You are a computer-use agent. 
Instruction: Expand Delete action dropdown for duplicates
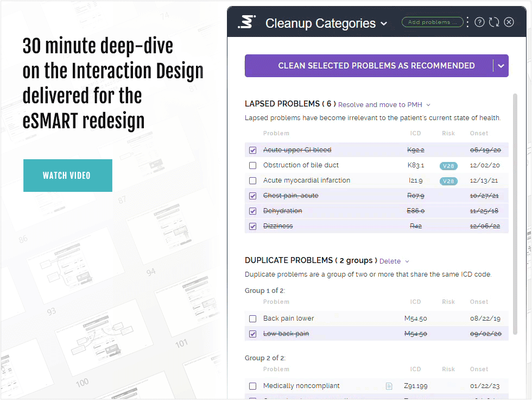[x=407, y=261]
